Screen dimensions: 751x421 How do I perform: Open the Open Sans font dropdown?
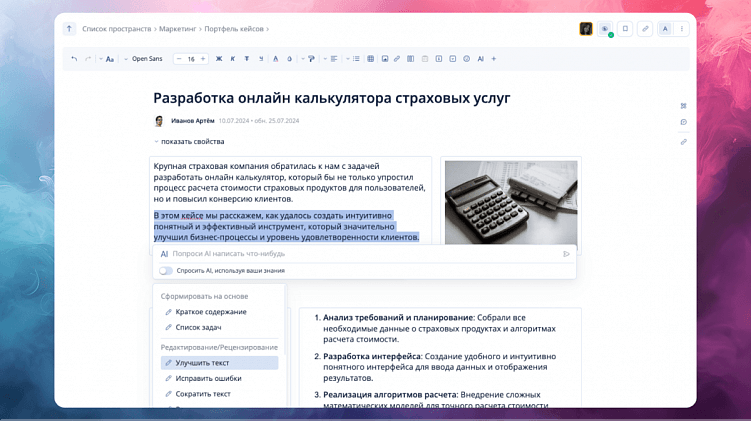click(143, 59)
